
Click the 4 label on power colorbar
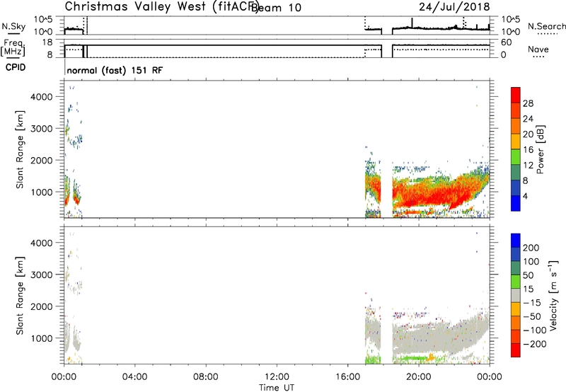(x=525, y=196)
